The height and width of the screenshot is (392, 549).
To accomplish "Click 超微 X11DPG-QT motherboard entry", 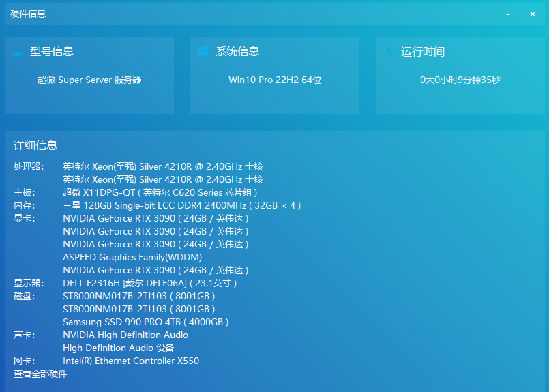I will point(160,192).
